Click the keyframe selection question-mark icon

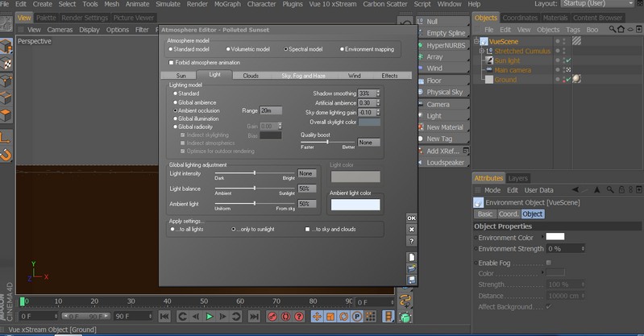[299, 317]
